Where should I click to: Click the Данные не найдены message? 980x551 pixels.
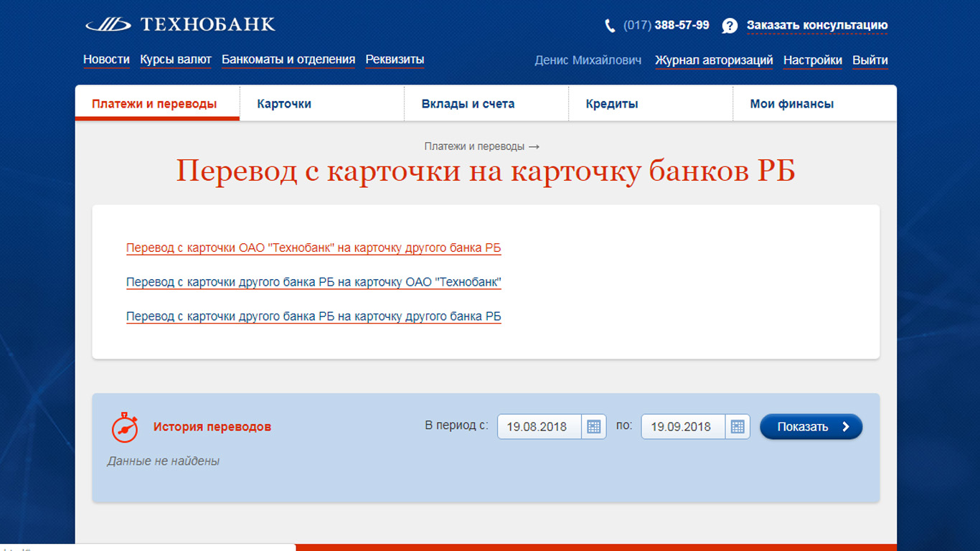pyautogui.click(x=164, y=461)
